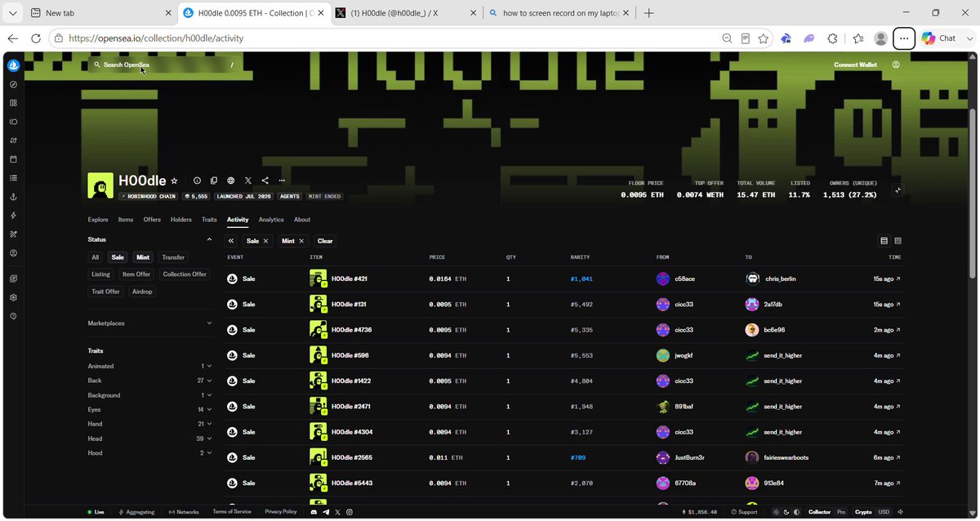Switch footer mode to Pro

841,512
